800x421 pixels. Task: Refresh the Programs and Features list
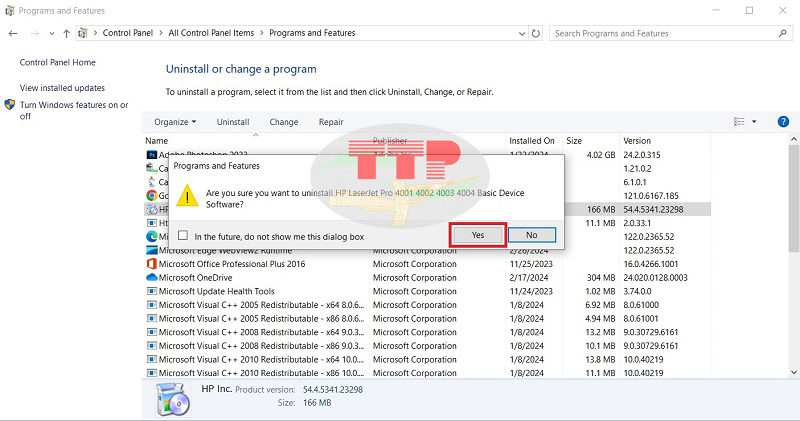pyautogui.click(x=536, y=34)
